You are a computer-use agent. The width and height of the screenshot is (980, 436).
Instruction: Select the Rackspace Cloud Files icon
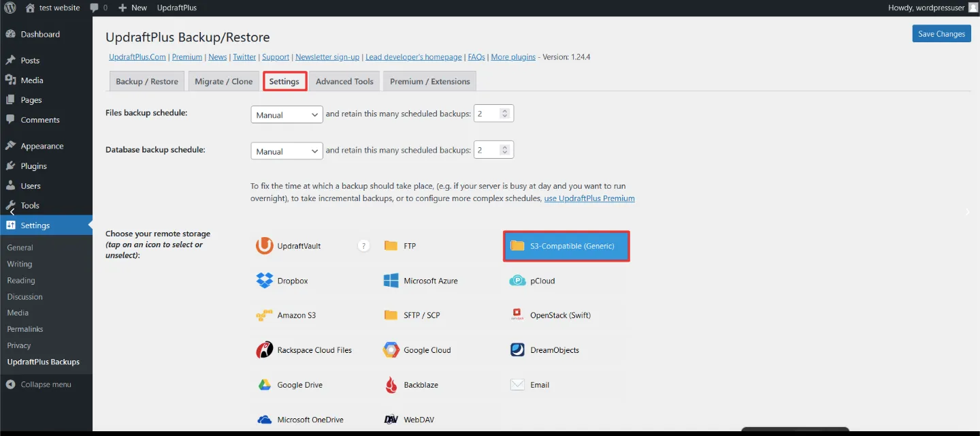(x=264, y=350)
